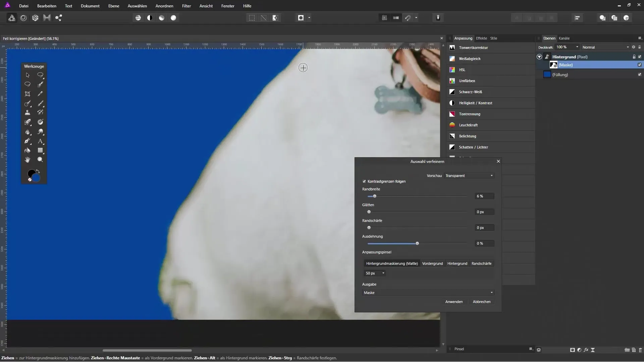Switch to the Kanäle tab

(564, 38)
